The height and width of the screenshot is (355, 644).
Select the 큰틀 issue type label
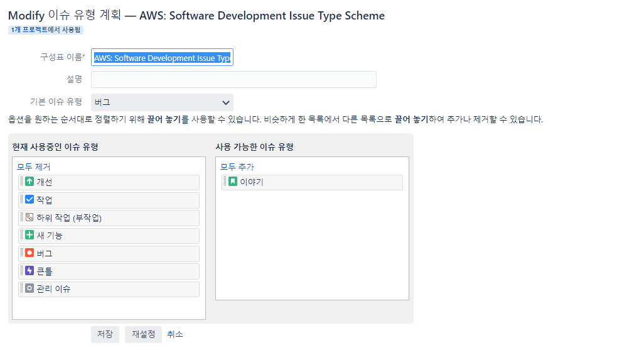(x=45, y=271)
